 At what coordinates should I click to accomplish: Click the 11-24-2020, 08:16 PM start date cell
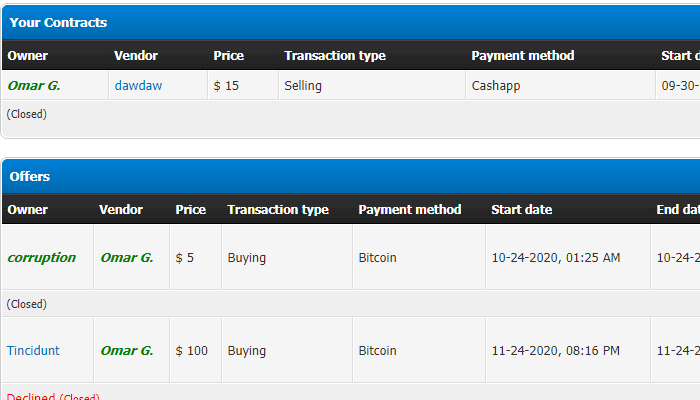(x=556, y=351)
